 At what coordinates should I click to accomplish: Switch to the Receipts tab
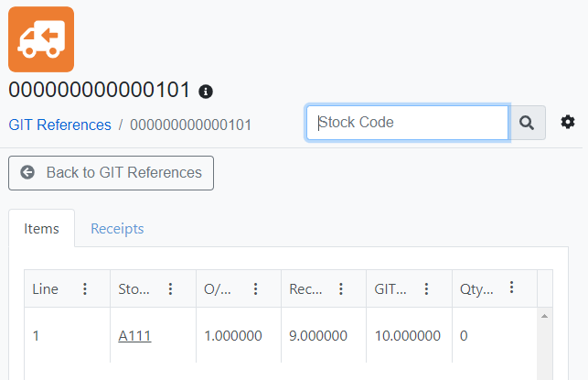(117, 228)
